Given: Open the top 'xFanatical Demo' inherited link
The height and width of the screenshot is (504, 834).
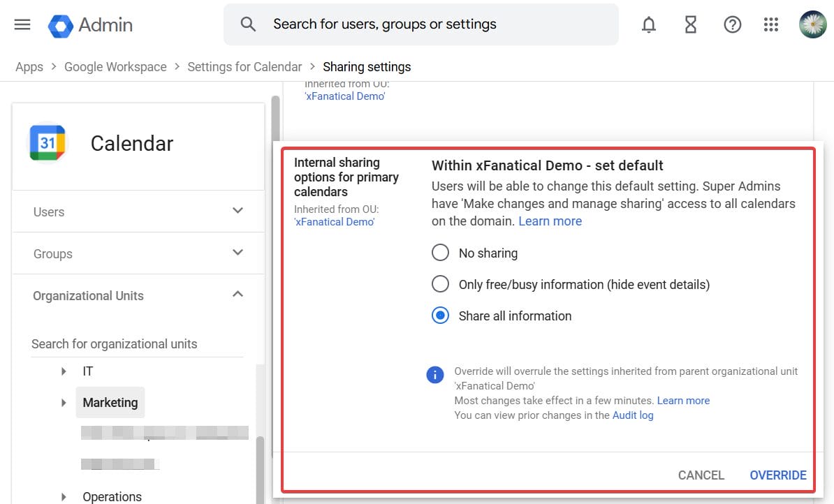Looking at the screenshot, I should pyautogui.click(x=344, y=96).
